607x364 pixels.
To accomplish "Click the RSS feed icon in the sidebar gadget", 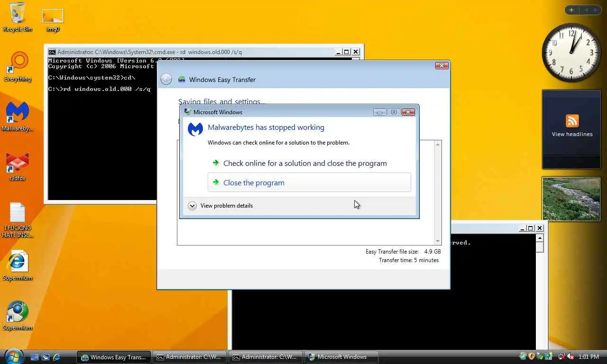I will [572, 120].
